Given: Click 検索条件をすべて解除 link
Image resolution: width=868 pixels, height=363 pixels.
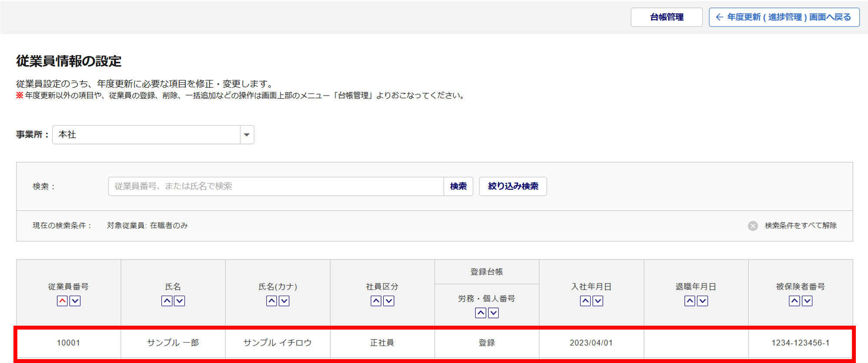Looking at the screenshot, I should pos(801,226).
